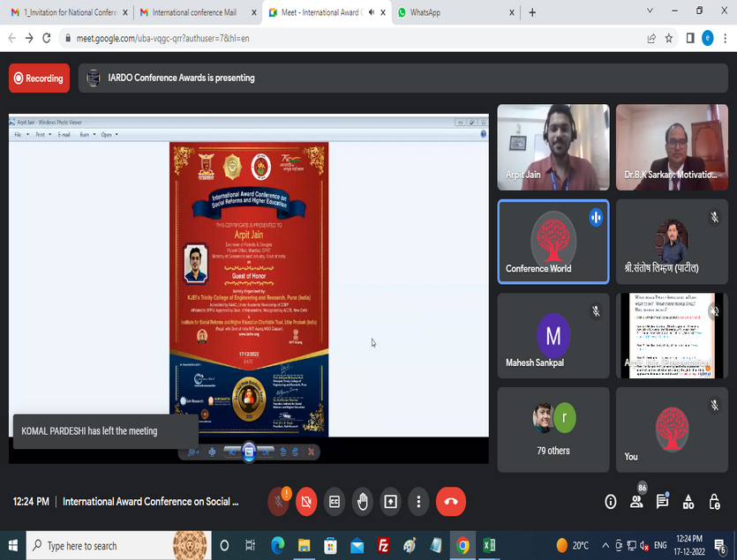This screenshot has width=737, height=560.
Task: Open More options three-dot menu in Meet
Action: pos(418,502)
